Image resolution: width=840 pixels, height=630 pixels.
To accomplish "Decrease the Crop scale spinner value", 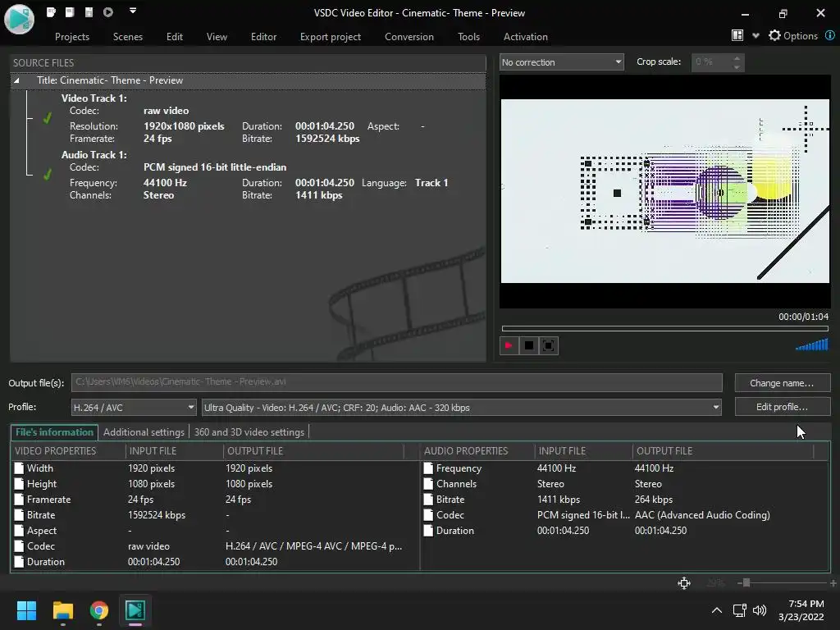I will click(x=737, y=67).
